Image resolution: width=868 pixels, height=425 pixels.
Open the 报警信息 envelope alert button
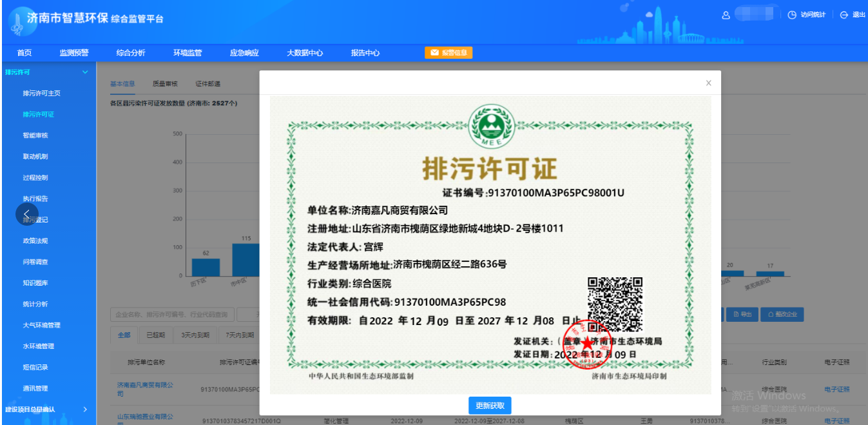(448, 53)
